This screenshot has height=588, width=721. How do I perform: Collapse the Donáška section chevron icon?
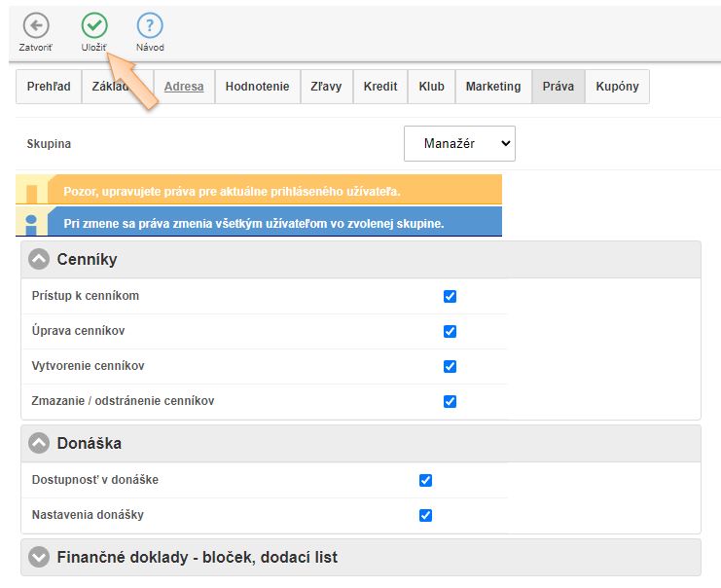[x=39, y=443]
